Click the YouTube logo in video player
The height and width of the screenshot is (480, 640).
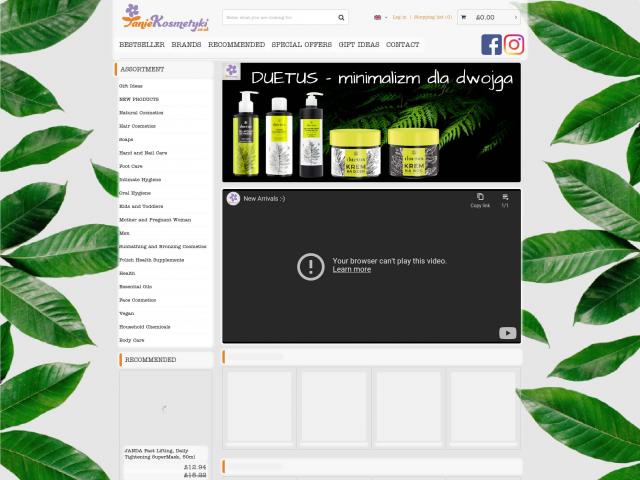click(x=507, y=333)
